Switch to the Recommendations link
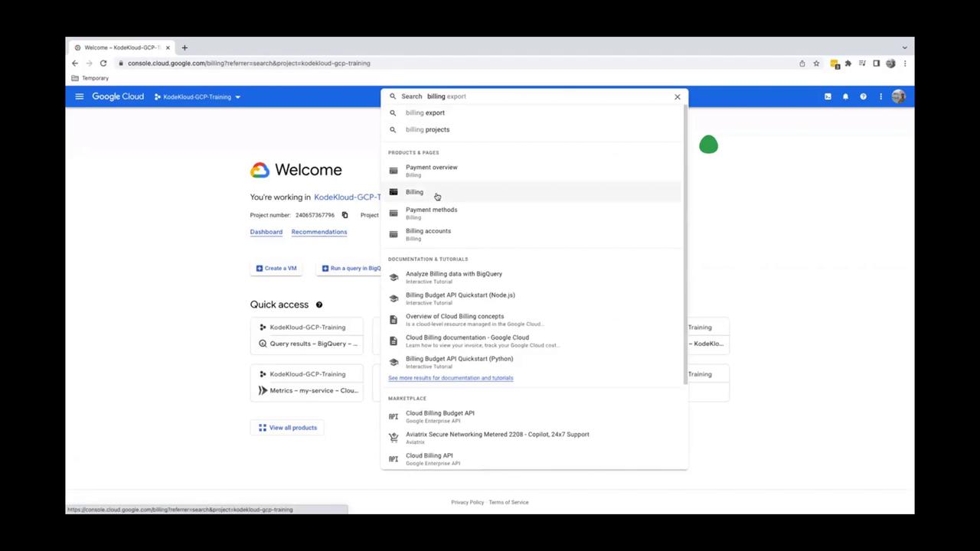Image resolution: width=980 pixels, height=551 pixels. point(318,232)
